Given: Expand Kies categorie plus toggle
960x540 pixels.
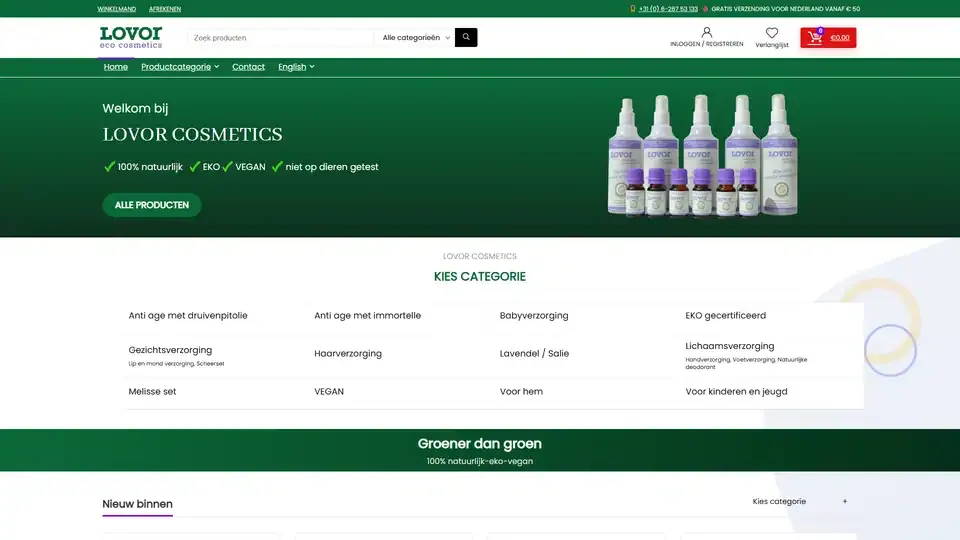Looking at the screenshot, I should pyautogui.click(x=845, y=501).
